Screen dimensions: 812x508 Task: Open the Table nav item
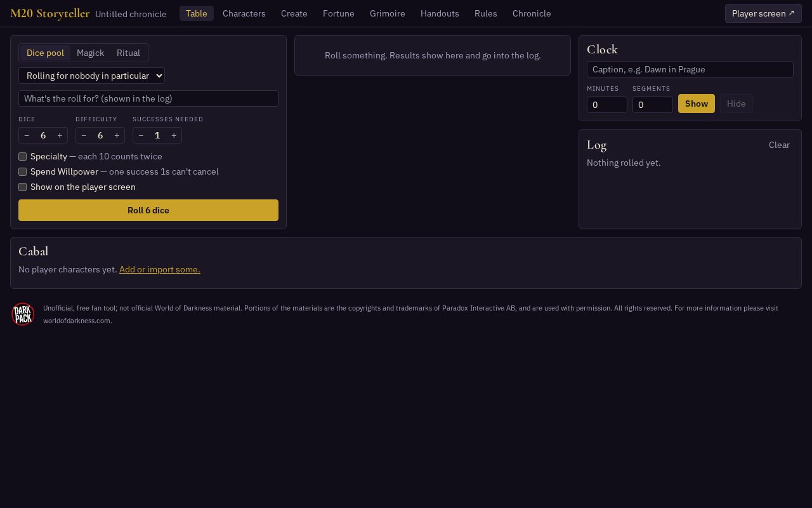pos(197,13)
